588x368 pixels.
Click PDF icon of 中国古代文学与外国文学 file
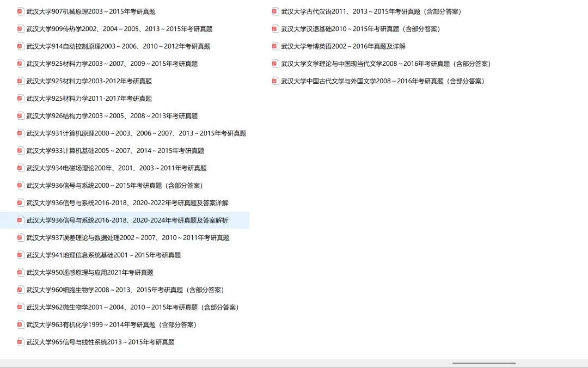point(275,81)
